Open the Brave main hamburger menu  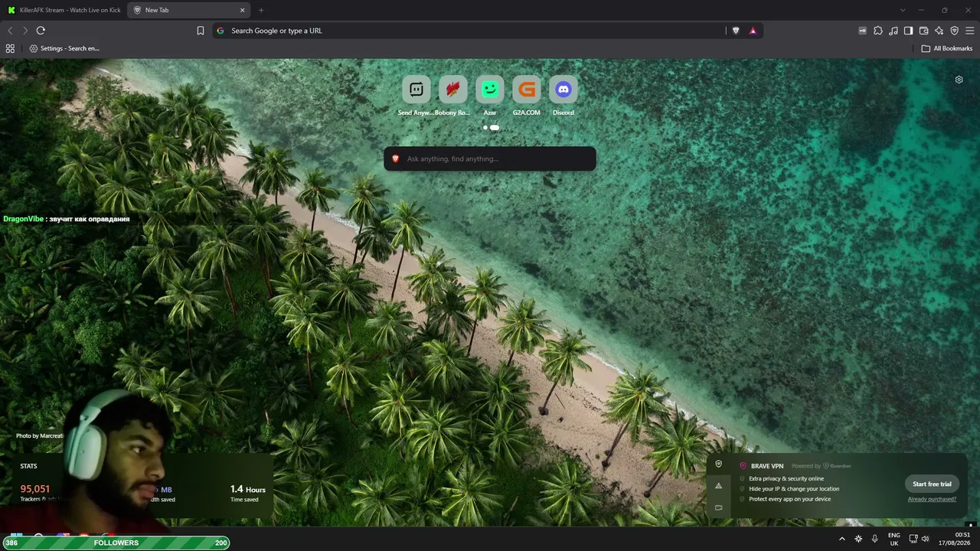pyautogui.click(x=969, y=31)
